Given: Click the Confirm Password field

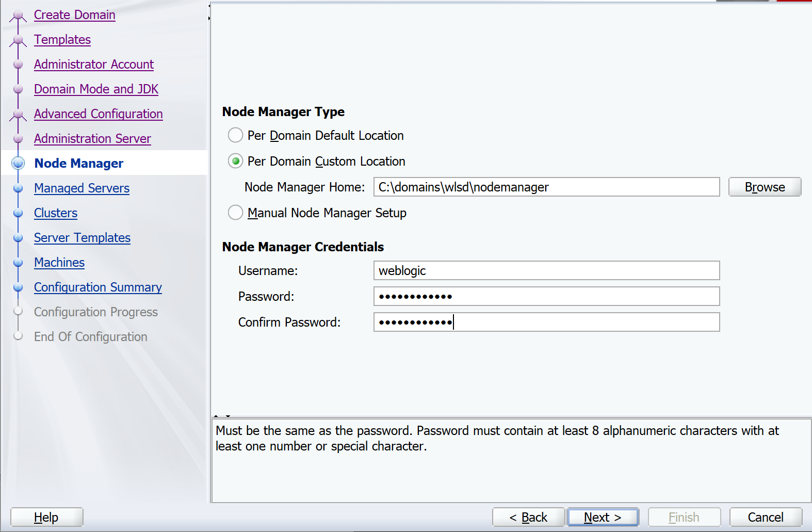Looking at the screenshot, I should coord(546,322).
